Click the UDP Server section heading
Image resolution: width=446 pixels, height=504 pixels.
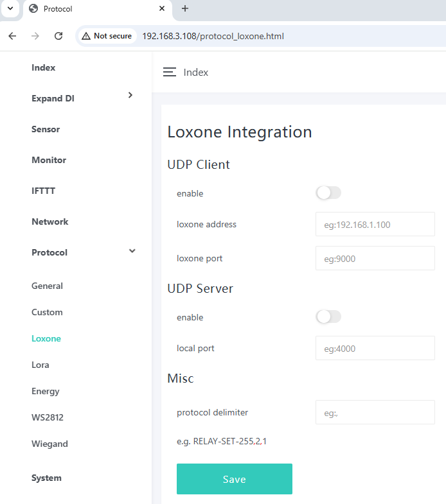coord(200,288)
